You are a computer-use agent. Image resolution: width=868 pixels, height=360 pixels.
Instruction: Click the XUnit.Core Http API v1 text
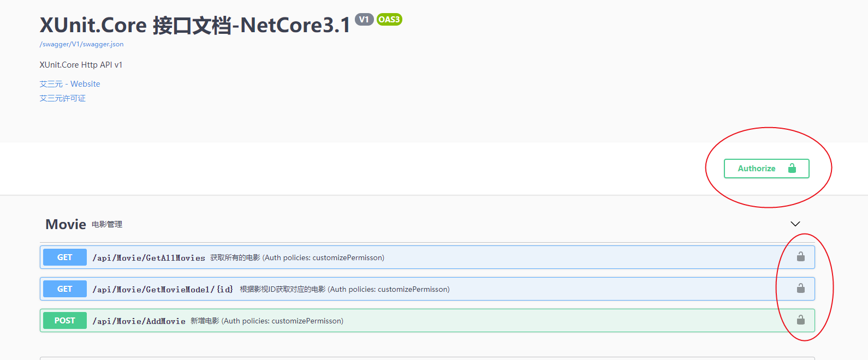pos(81,65)
